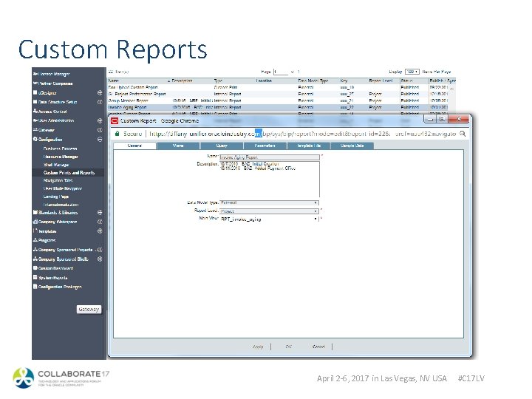Click the Configuration gear icon
532x399 pixels.
35,139
